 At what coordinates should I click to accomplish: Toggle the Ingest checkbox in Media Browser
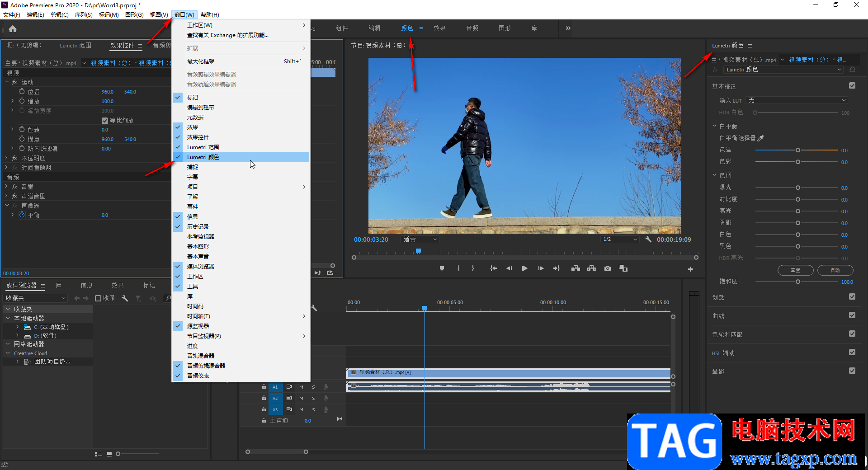tap(98, 298)
